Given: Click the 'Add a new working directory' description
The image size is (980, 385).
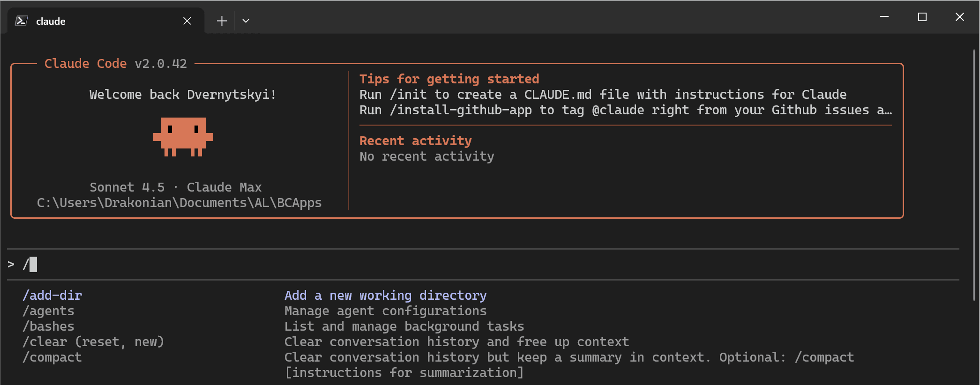Looking at the screenshot, I should 385,296.
